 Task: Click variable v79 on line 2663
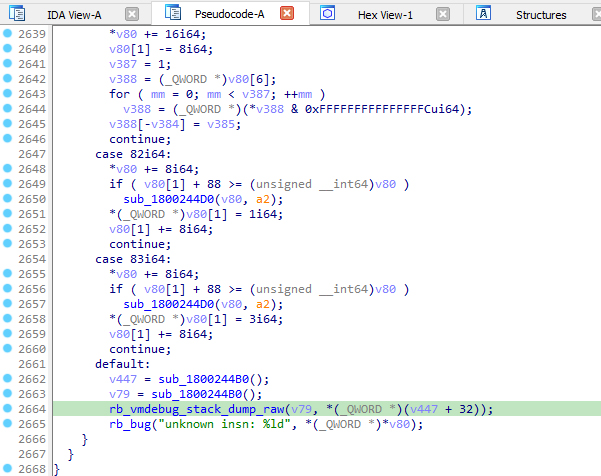[x=119, y=394]
